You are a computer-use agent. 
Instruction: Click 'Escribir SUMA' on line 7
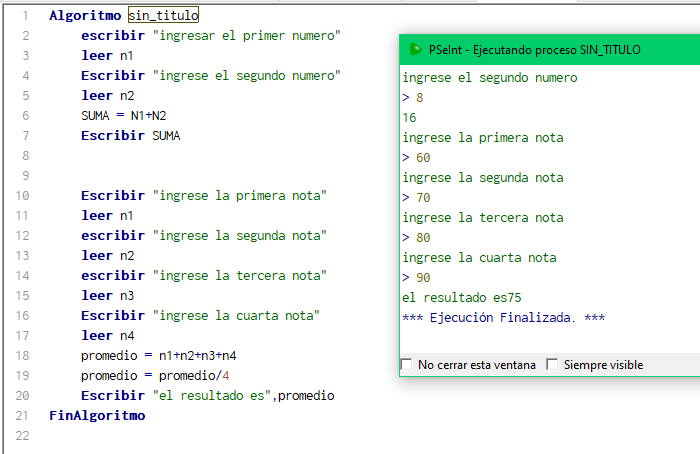(130, 136)
